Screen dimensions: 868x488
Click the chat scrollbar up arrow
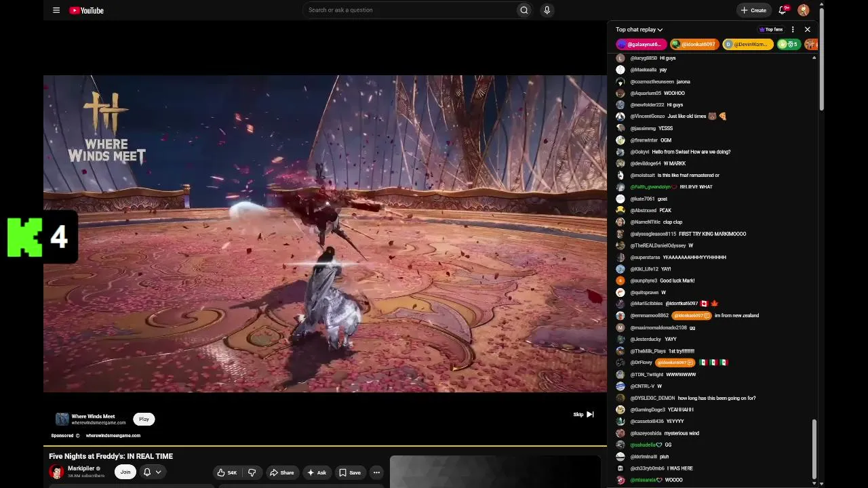(x=814, y=58)
